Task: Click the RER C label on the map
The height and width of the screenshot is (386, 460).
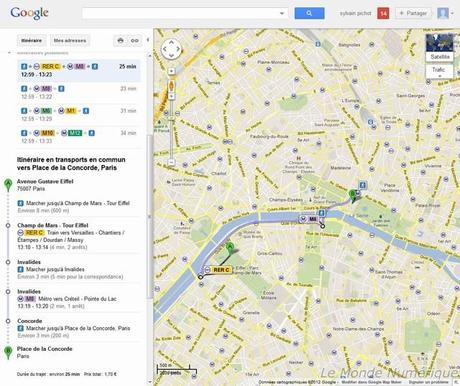Action: click(218, 270)
